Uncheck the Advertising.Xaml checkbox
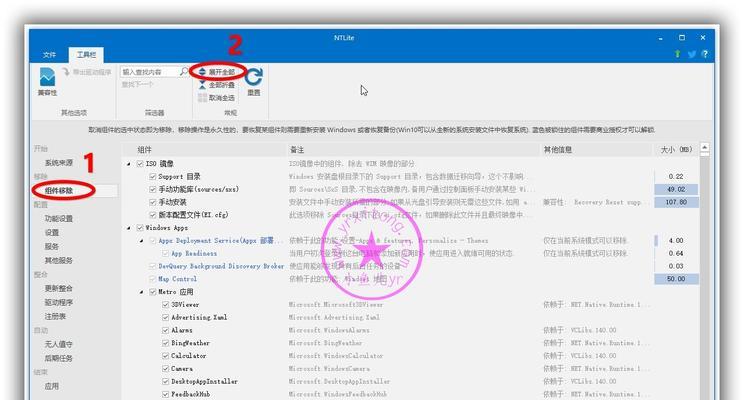The image size is (744, 400). tap(166, 317)
